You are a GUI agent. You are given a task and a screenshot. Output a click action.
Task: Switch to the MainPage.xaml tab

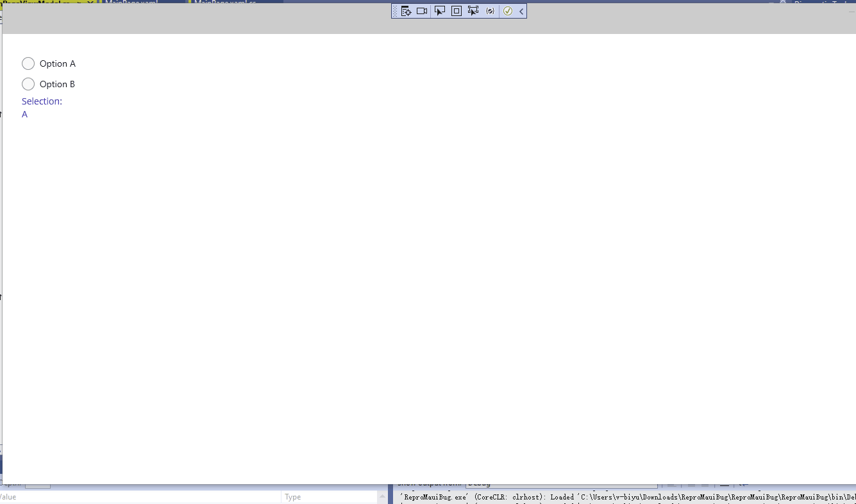(131, 3)
